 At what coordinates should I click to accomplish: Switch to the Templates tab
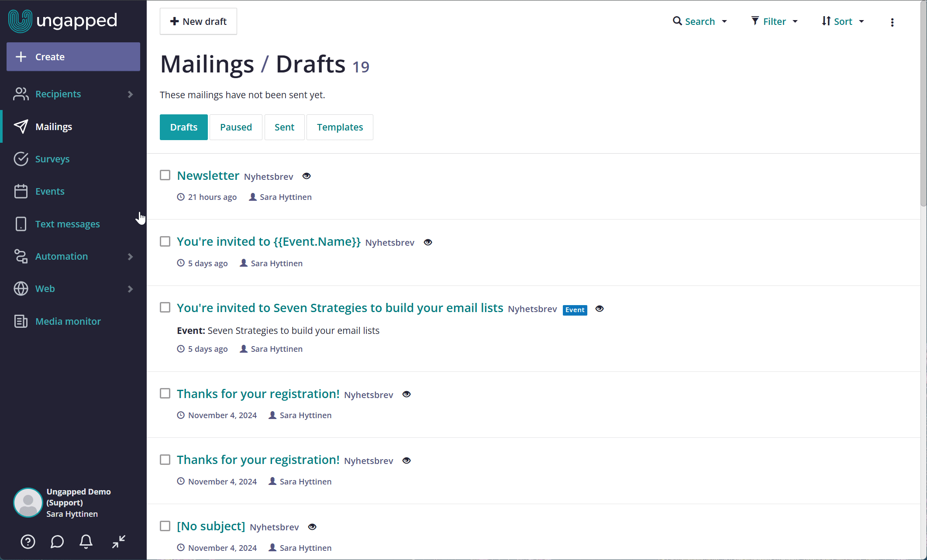[x=340, y=127]
